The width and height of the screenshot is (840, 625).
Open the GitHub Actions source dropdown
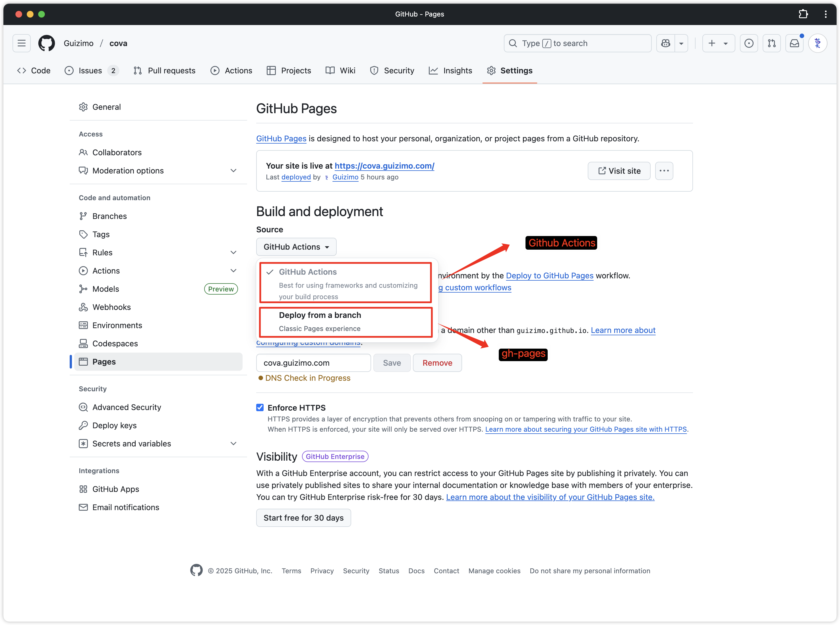coord(296,247)
